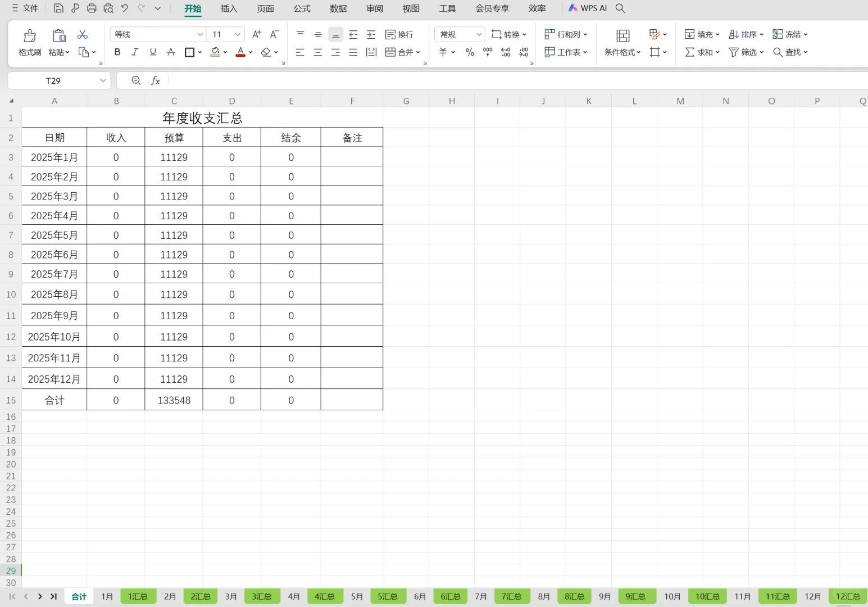The width and height of the screenshot is (868, 607).
Task: Align text to vertical middle
Action: [318, 34]
